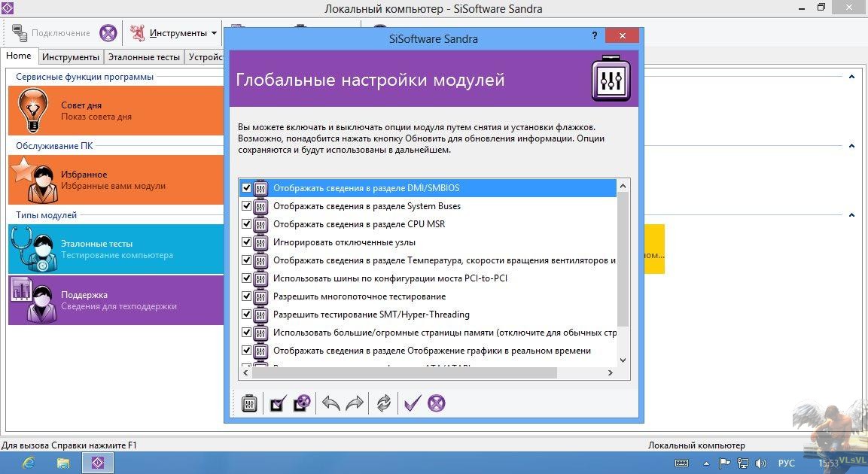This screenshot has width=868, height=474.
Task: Click the System Buses row module icon
Action: pos(260,206)
